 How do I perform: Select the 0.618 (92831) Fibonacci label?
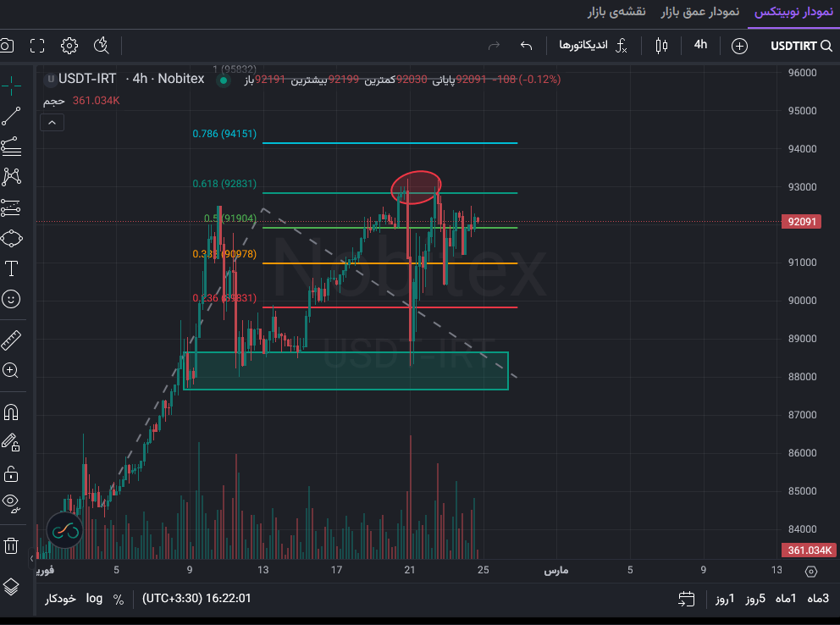224,184
